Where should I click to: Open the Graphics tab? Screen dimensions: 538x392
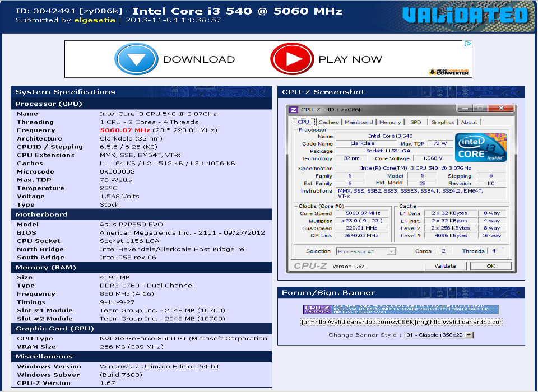(442, 122)
